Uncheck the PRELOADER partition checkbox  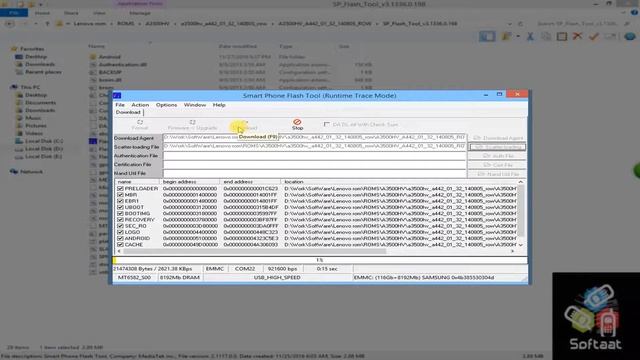click(x=120, y=189)
